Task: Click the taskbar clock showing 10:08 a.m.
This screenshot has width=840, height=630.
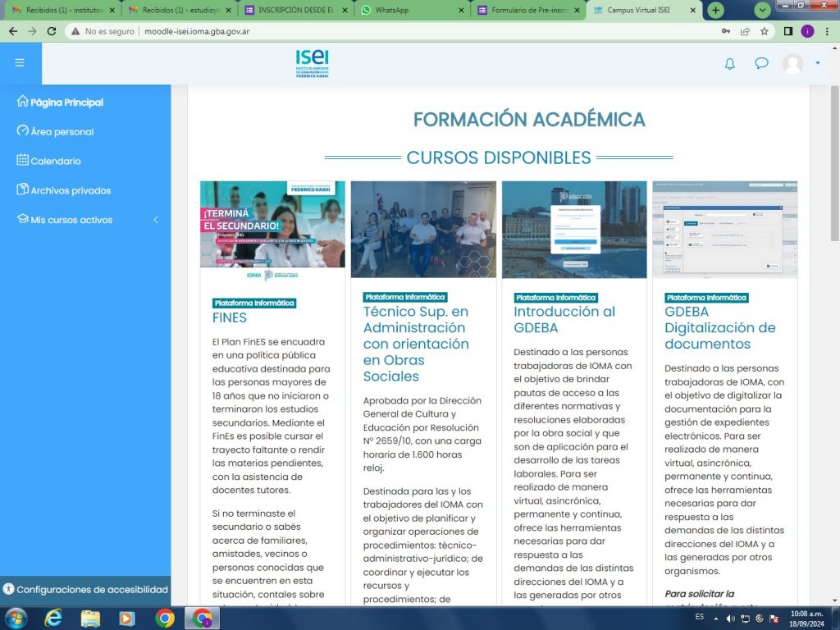Action: pyautogui.click(x=807, y=614)
